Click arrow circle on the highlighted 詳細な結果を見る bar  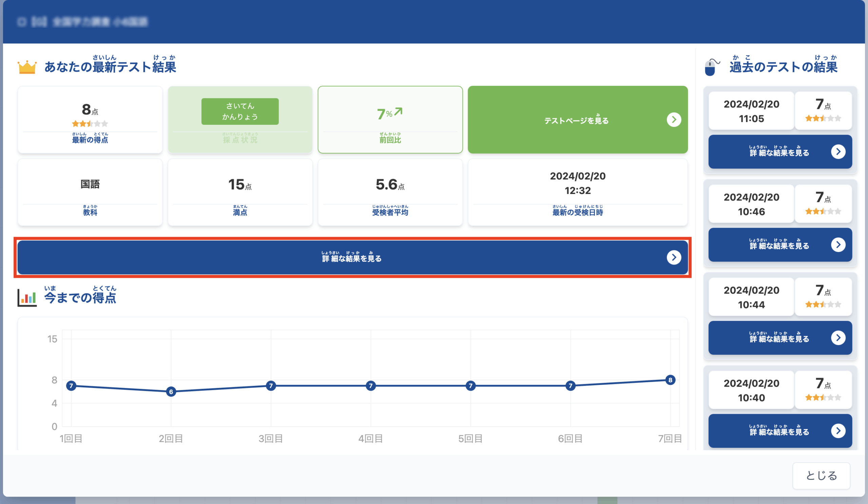click(674, 257)
